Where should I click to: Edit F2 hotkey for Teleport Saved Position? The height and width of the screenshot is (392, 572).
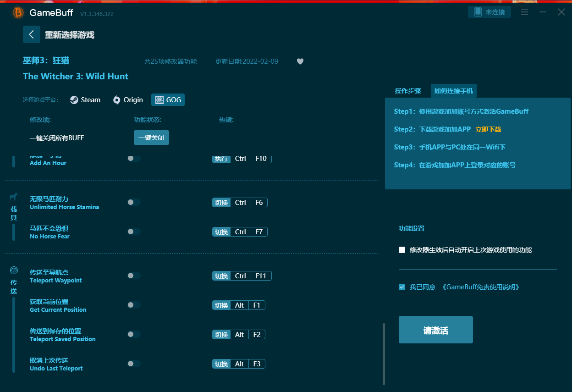257,334
